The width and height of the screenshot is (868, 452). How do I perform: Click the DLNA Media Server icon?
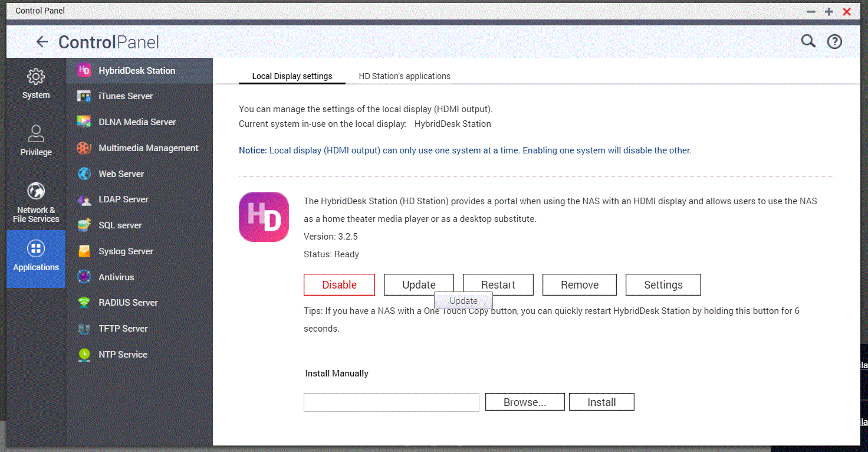[84, 122]
